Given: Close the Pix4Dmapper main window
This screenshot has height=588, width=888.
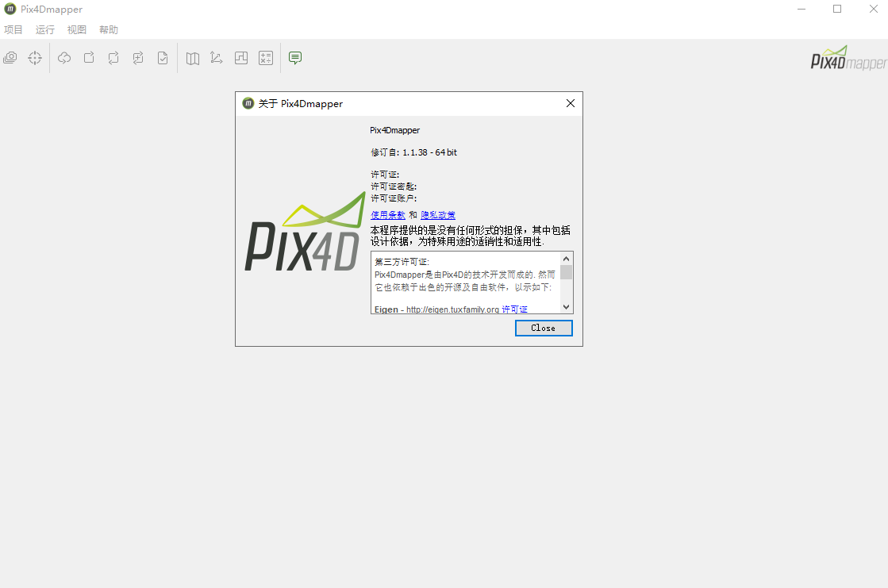Looking at the screenshot, I should click(873, 9).
